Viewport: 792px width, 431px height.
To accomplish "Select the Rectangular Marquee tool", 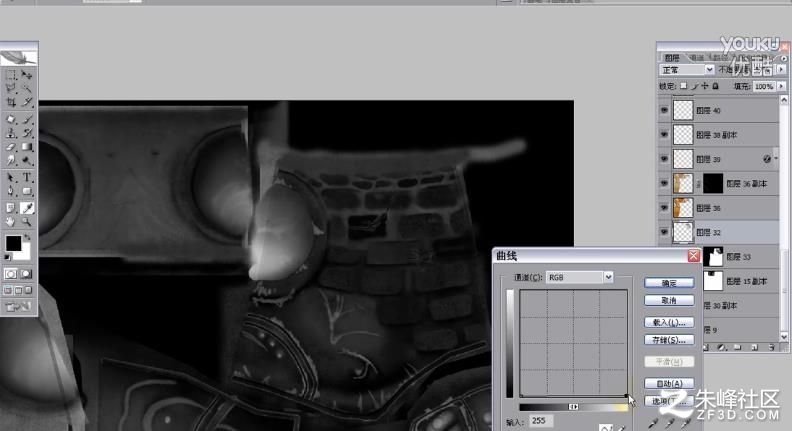I will point(11,75).
